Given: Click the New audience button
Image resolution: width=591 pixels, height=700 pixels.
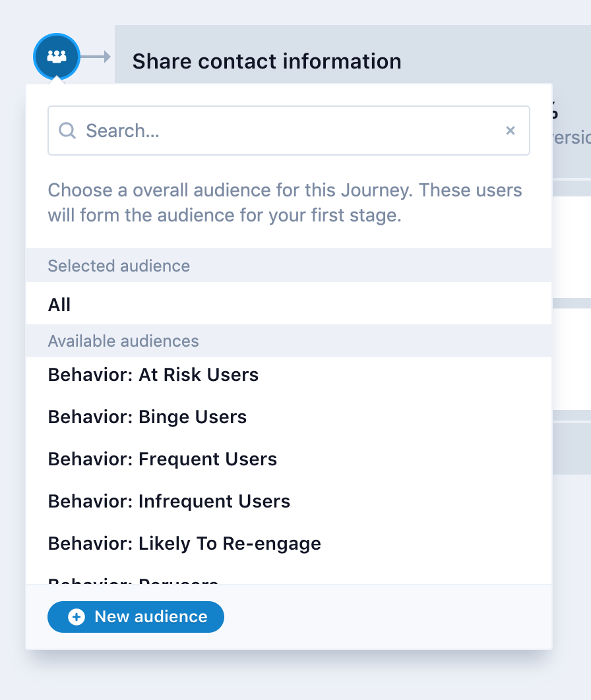Looking at the screenshot, I should pyautogui.click(x=136, y=616).
